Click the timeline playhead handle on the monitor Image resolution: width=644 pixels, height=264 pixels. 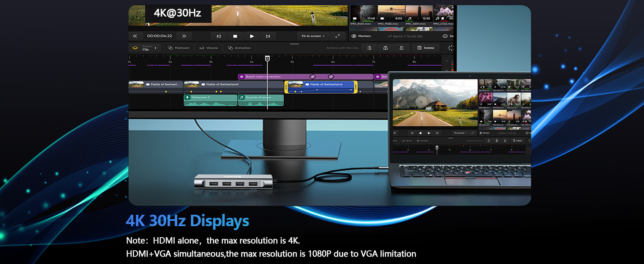tap(267, 58)
